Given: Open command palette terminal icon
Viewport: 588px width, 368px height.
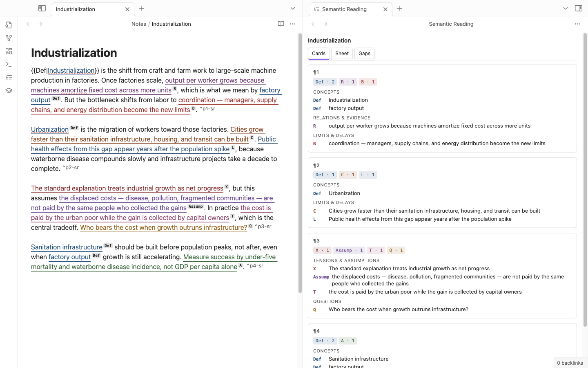Looking at the screenshot, I should click(9, 64).
